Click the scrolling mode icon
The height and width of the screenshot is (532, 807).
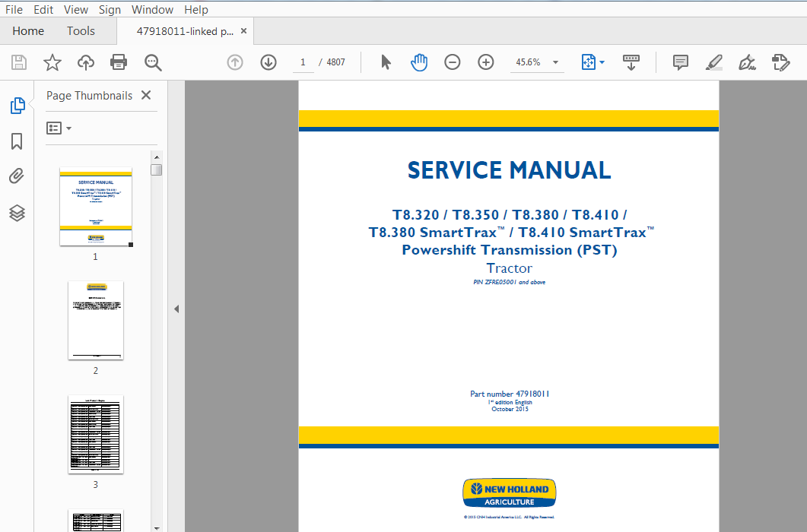(631, 62)
